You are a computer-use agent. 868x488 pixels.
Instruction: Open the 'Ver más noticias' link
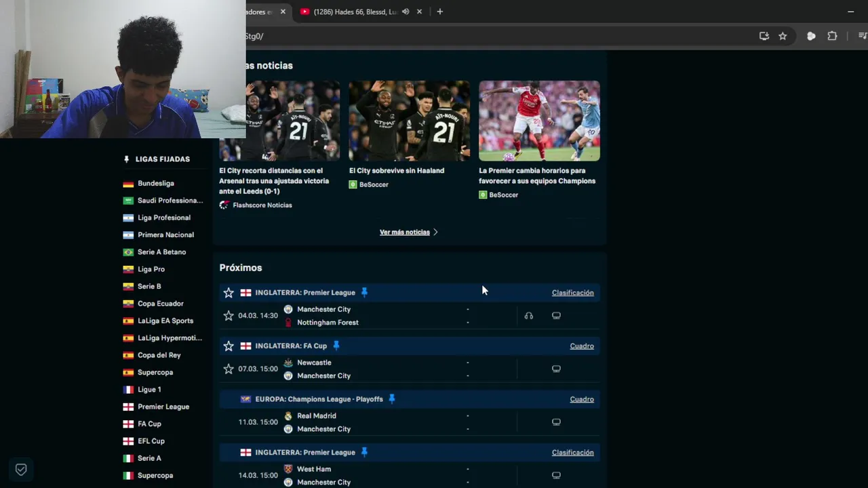click(405, 232)
